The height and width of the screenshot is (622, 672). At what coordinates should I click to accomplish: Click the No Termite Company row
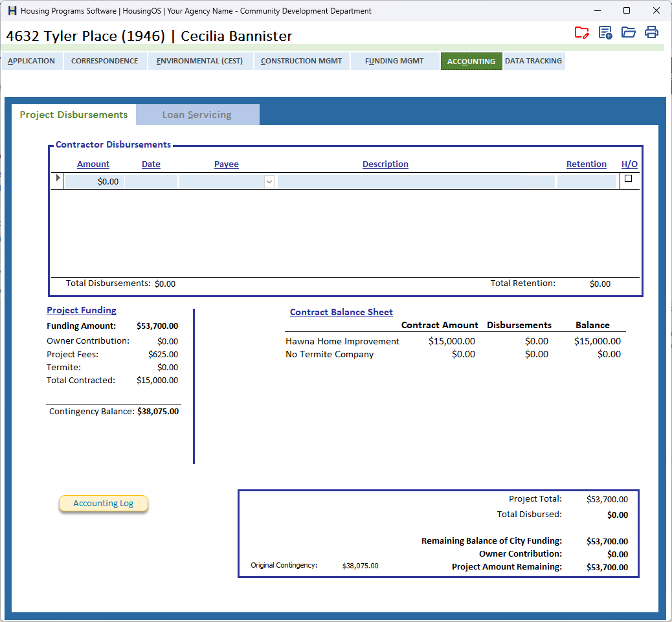(453, 354)
